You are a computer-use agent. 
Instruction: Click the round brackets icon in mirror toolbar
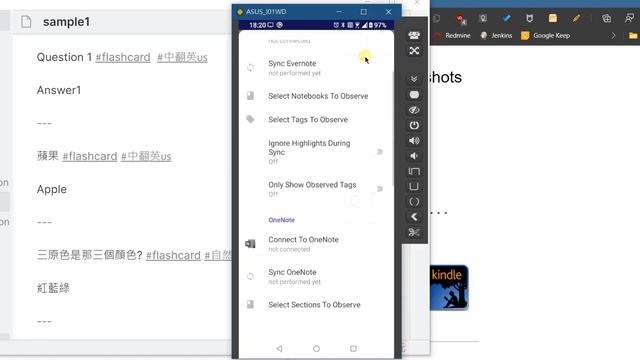(x=414, y=202)
